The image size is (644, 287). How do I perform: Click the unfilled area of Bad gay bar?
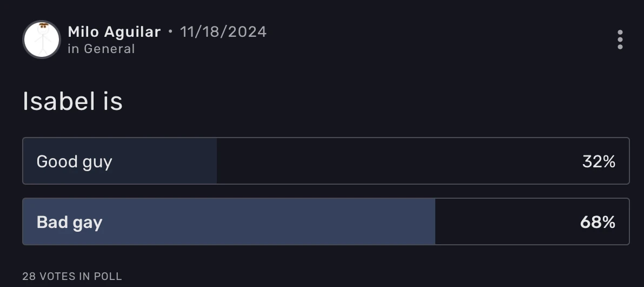click(503, 222)
